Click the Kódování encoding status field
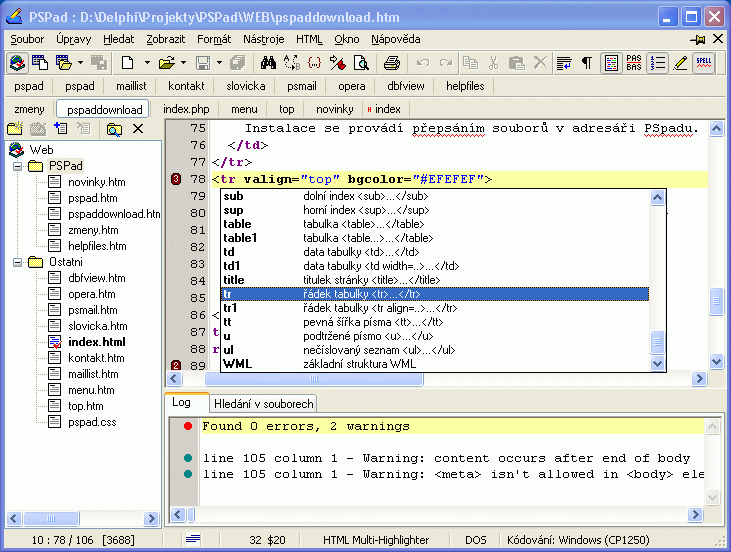The width and height of the screenshot is (731, 552). coord(578,540)
